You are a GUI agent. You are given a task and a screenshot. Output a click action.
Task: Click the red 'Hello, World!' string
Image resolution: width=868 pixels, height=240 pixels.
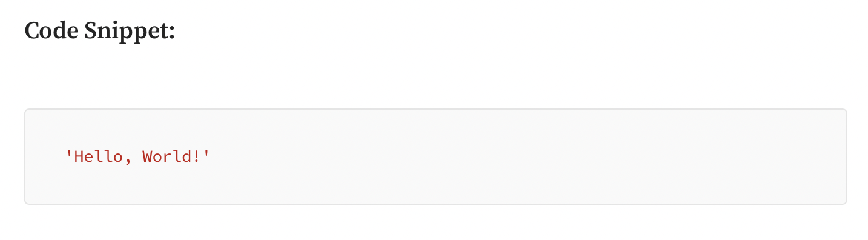(137, 157)
